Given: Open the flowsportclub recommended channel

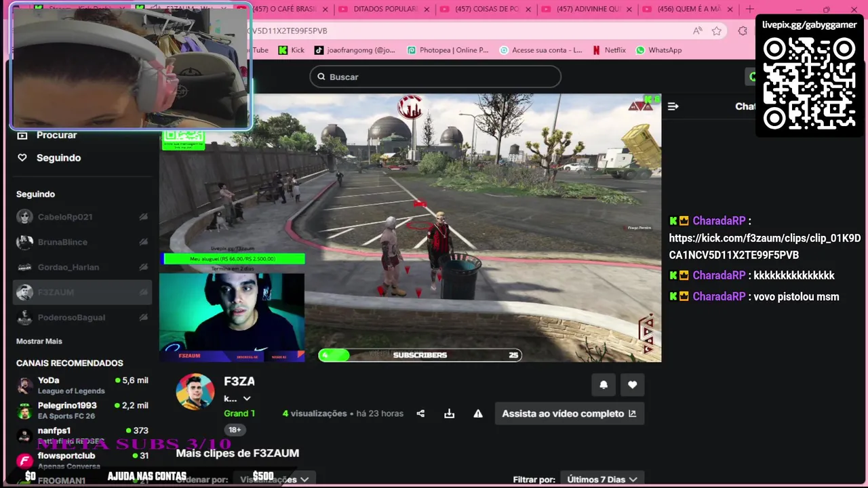Looking at the screenshot, I should point(82,460).
